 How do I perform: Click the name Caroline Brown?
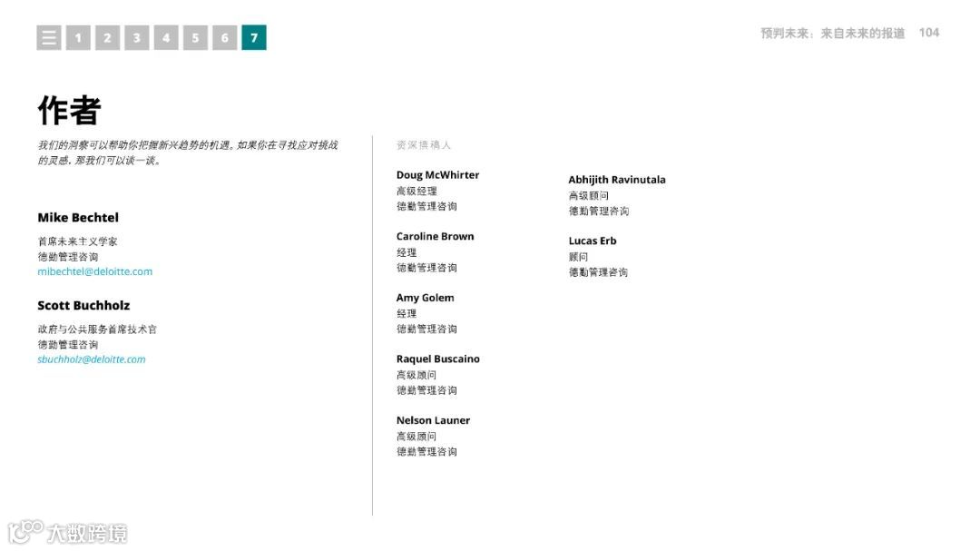(x=435, y=236)
